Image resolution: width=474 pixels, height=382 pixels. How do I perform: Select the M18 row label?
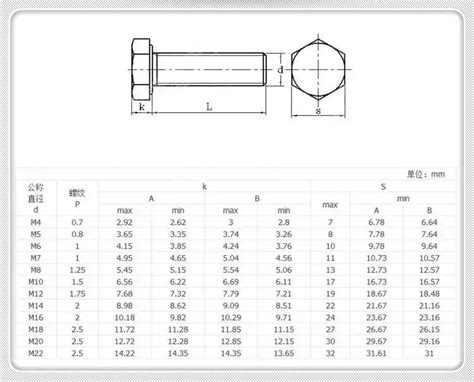click(36, 330)
